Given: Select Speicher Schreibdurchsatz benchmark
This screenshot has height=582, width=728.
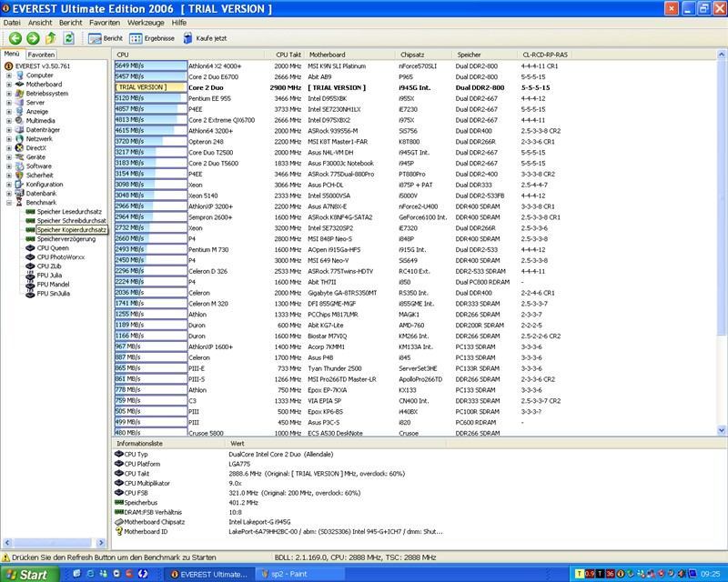Looking at the screenshot, I should click(x=72, y=220).
